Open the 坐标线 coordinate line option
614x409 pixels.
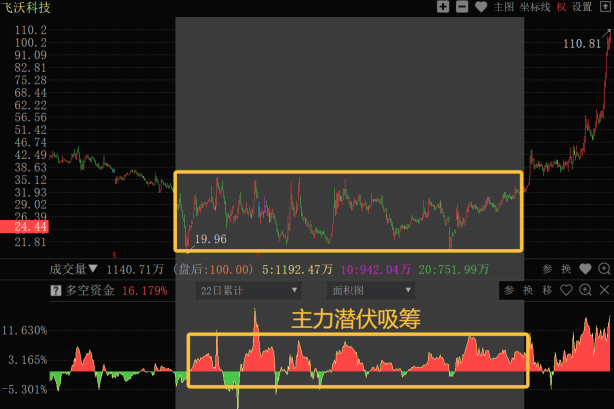(535, 7)
